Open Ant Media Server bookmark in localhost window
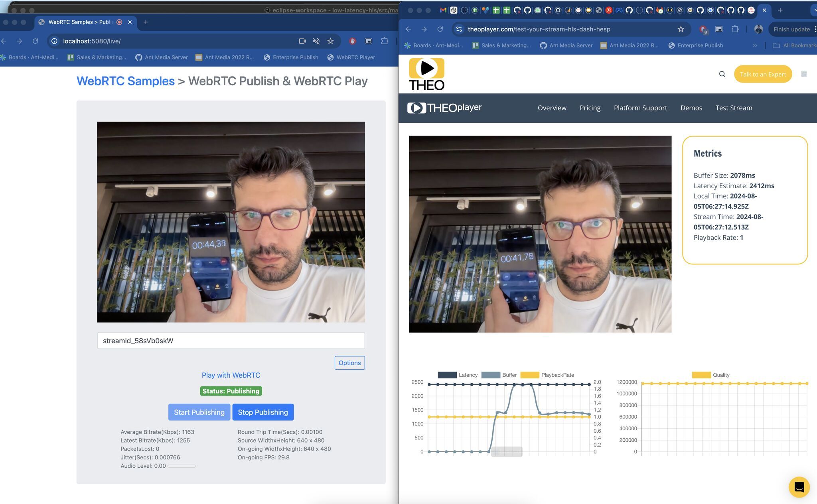The height and width of the screenshot is (504, 817). [162, 57]
